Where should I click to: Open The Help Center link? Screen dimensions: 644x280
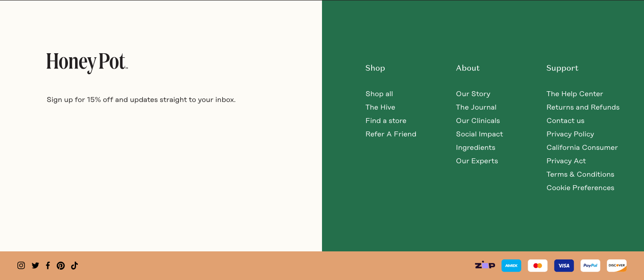click(x=575, y=94)
